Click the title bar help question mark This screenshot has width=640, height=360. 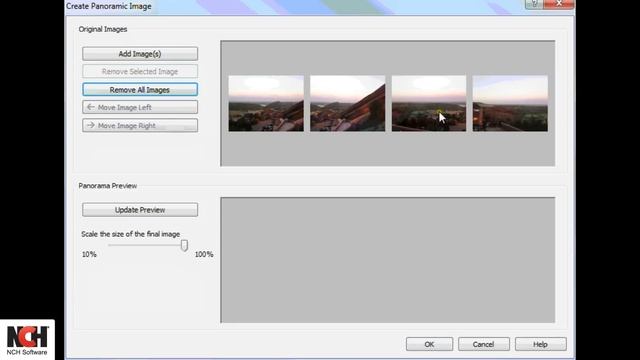pos(534,4)
